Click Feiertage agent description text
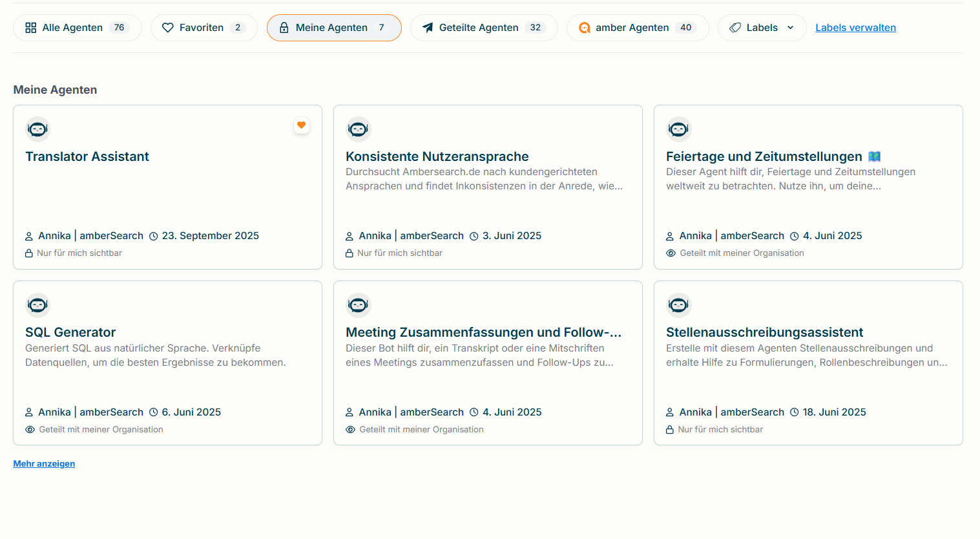Viewport: 980px width, 539px height. (x=791, y=179)
